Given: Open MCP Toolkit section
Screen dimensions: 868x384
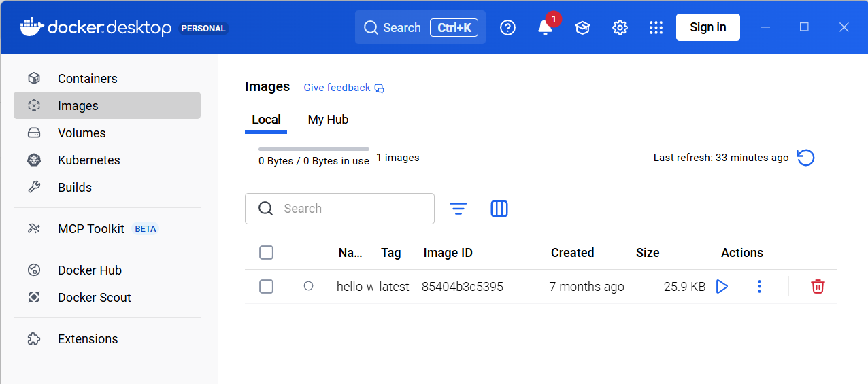Looking at the screenshot, I should pyautogui.click(x=107, y=229).
